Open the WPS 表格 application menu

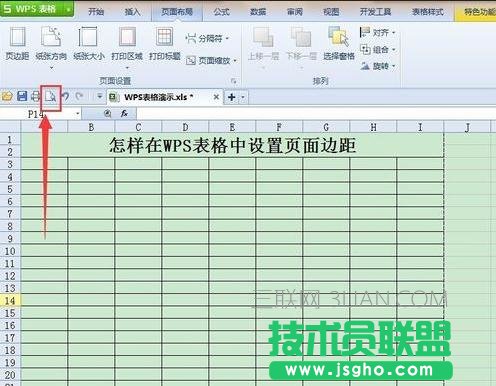[x=37, y=9]
